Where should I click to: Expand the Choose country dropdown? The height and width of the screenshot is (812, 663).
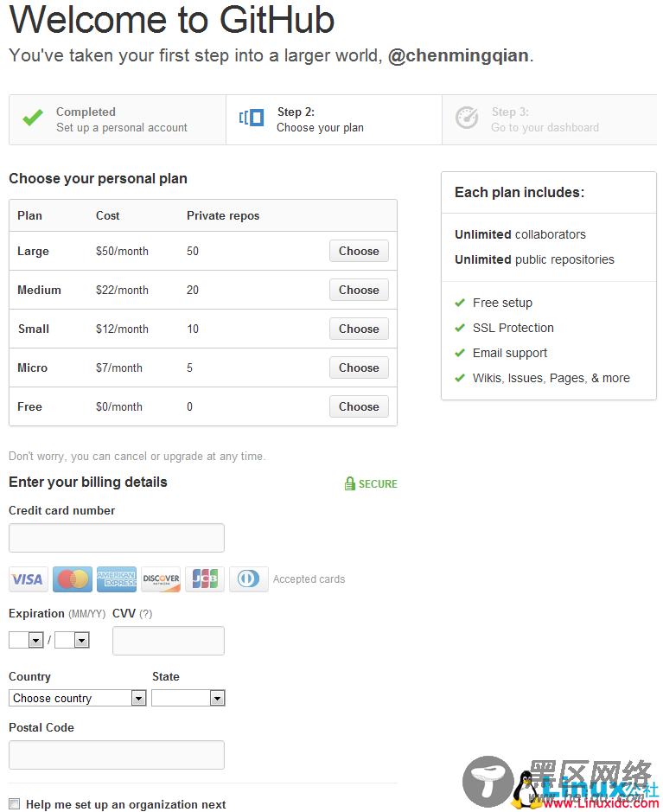[78, 698]
